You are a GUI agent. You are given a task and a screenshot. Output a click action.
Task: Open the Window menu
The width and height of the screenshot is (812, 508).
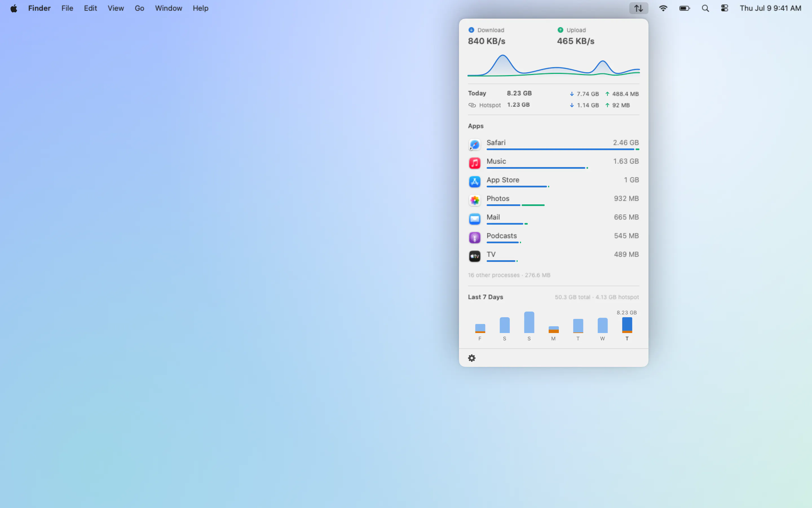(x=168, y=8)
